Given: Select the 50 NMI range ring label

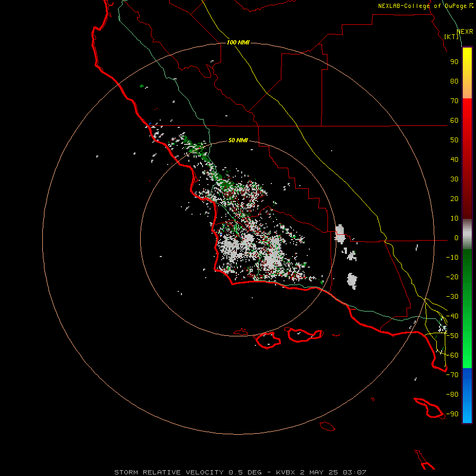Looking at the screenshot, I should click(x=238, y=140).
